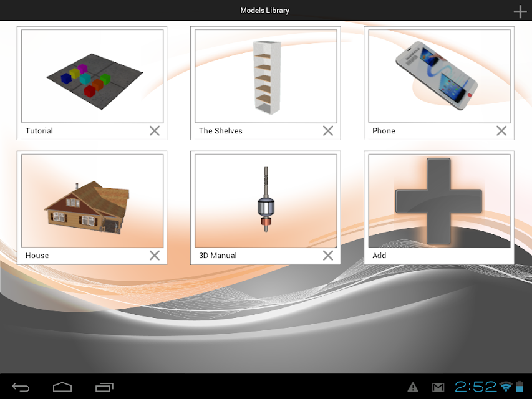Open the Gmail notification icon
Image resolution: width=532 pixels, height=399 pixels.
tap(438, 387)
